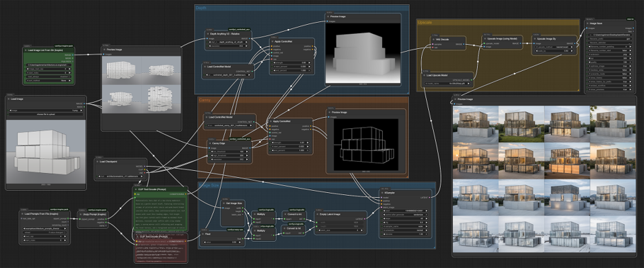Select the Depth group title
The image size is (644, 268).
pyautogui.click(x=201, y=9)
